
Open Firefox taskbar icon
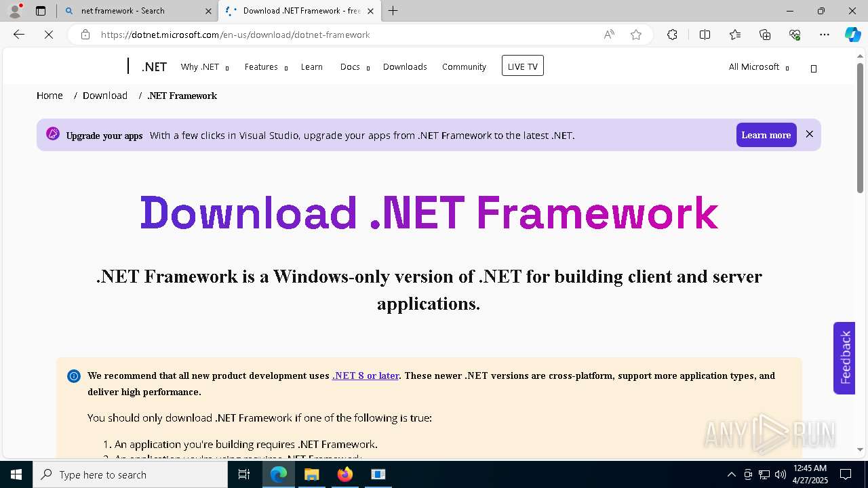point(345,474)
